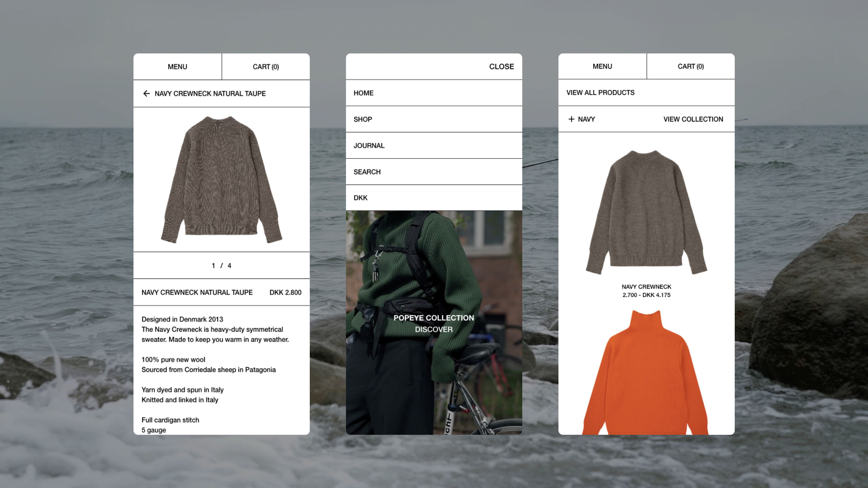Image resolution: width=868 pixels, height=488 pixels.
Task: Click 'Designed in Denmark 2013' text
Action: click(182, 319)
